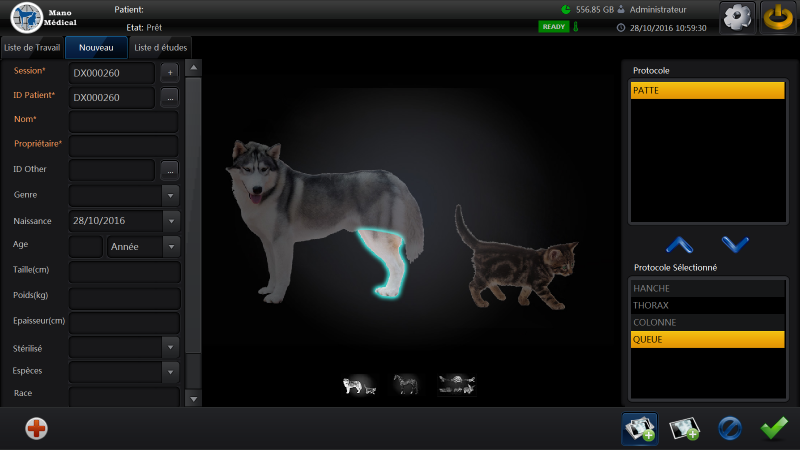Click the ID Other input field

pyautogui.click(x=112, y=170)
